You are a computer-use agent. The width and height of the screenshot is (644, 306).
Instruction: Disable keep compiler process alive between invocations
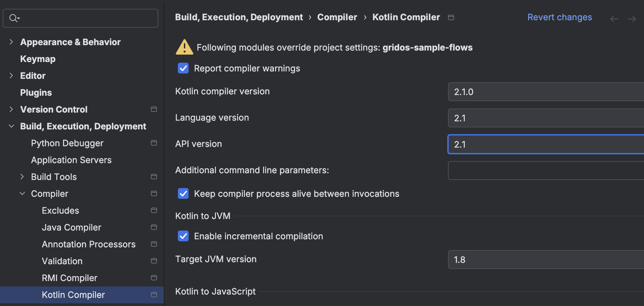point(183,193)
